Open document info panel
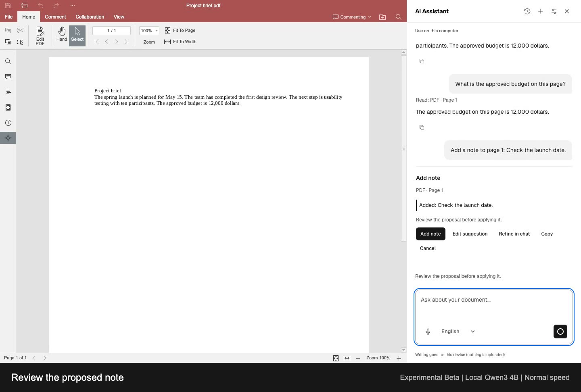Viewport: 581px width, 392px height. click(8, 123)
